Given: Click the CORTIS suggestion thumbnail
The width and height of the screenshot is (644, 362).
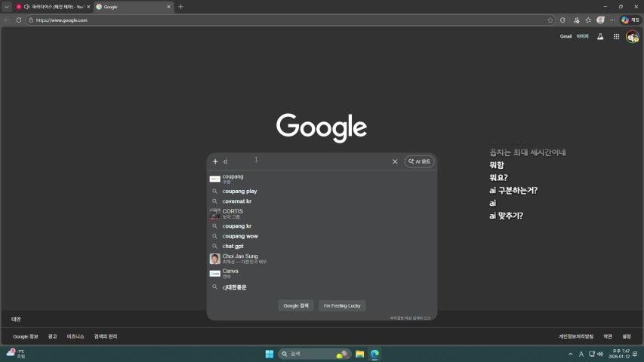Looking at the screenshot, I should point(215,214).
